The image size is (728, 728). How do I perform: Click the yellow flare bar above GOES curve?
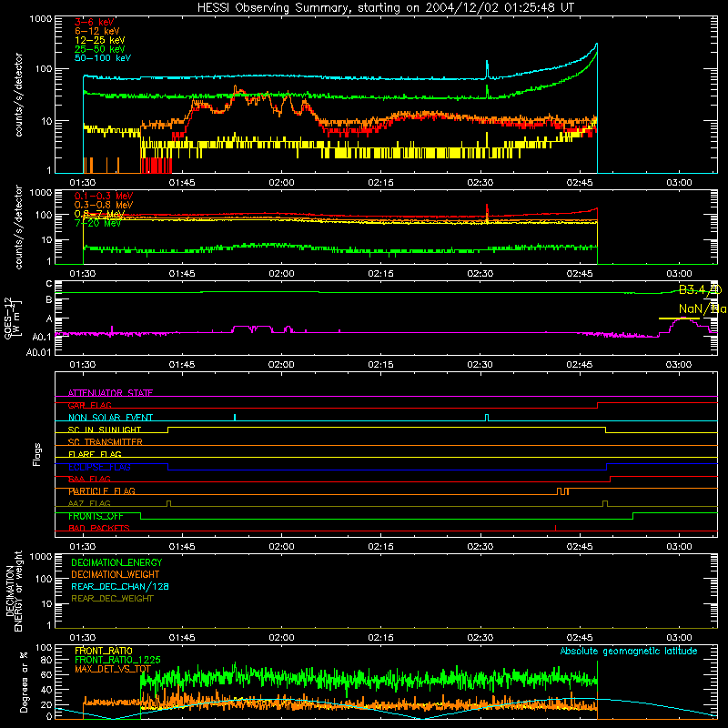[679, 318]
